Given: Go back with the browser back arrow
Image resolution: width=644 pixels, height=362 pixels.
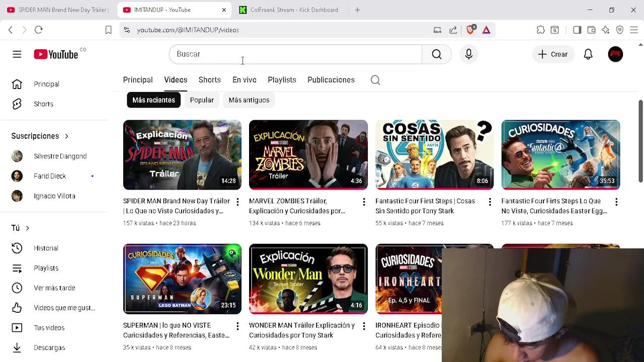Looking at the screenshot, I should (x=11, y=30).
